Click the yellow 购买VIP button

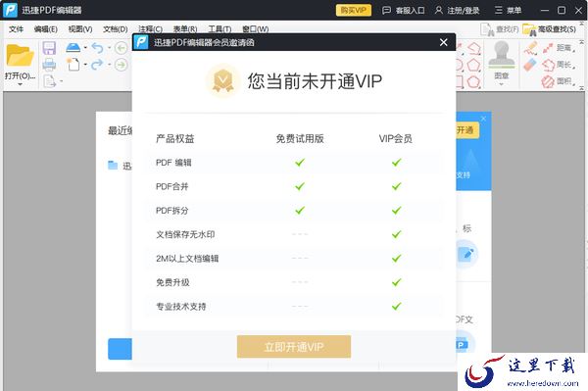[x=354, y=10]
